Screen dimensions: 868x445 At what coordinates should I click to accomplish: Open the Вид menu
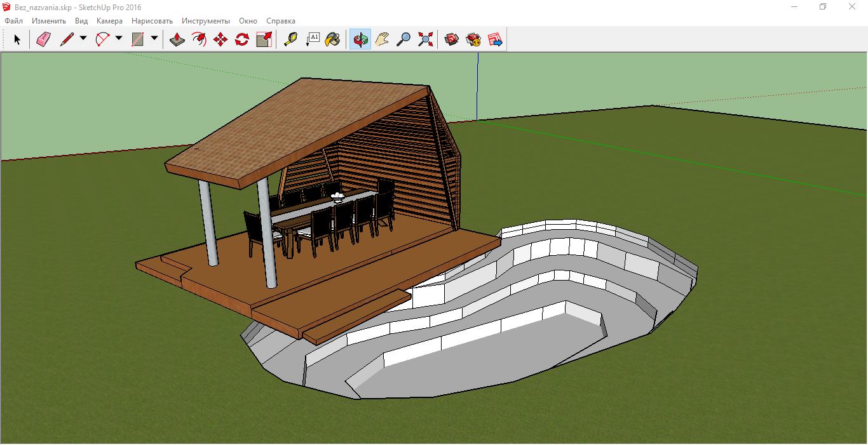click(81, 21)
